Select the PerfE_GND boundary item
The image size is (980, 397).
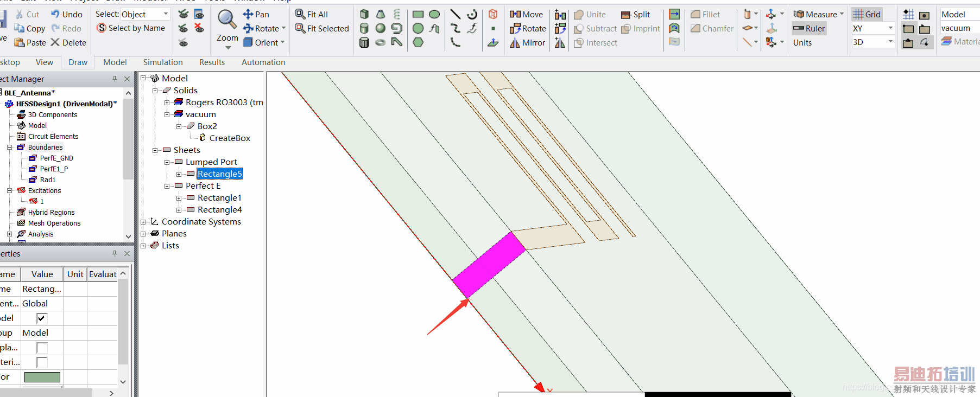pyautogui.click(x=56, y=158)
